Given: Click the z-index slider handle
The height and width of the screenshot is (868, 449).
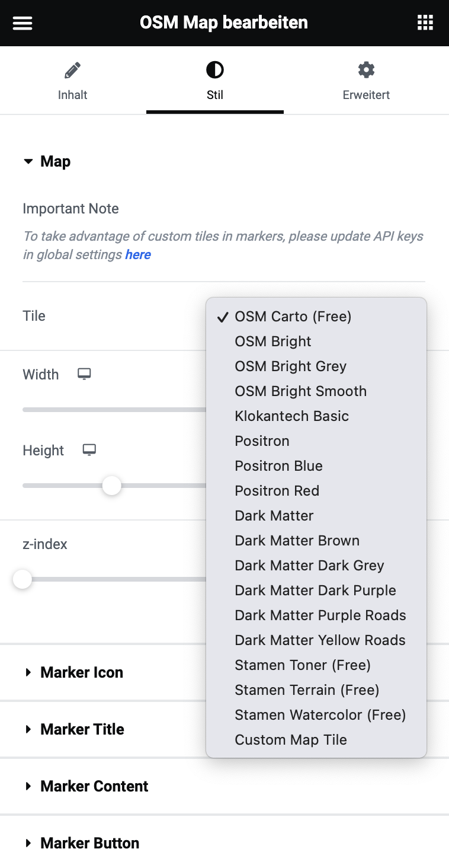Looking at the screenshot, I should click(x=23, y=579).
